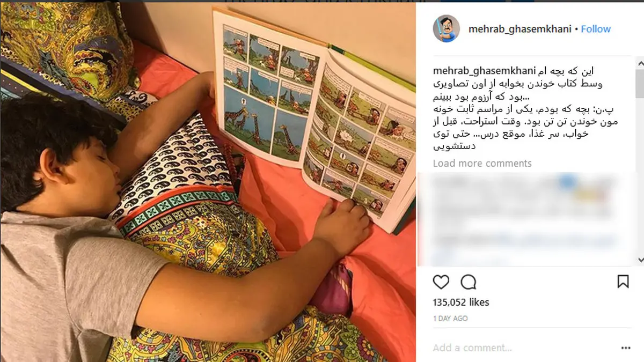644x362 pixels.
Task: Click the comments scrollbar track below thumb
Action: point(639,177)
